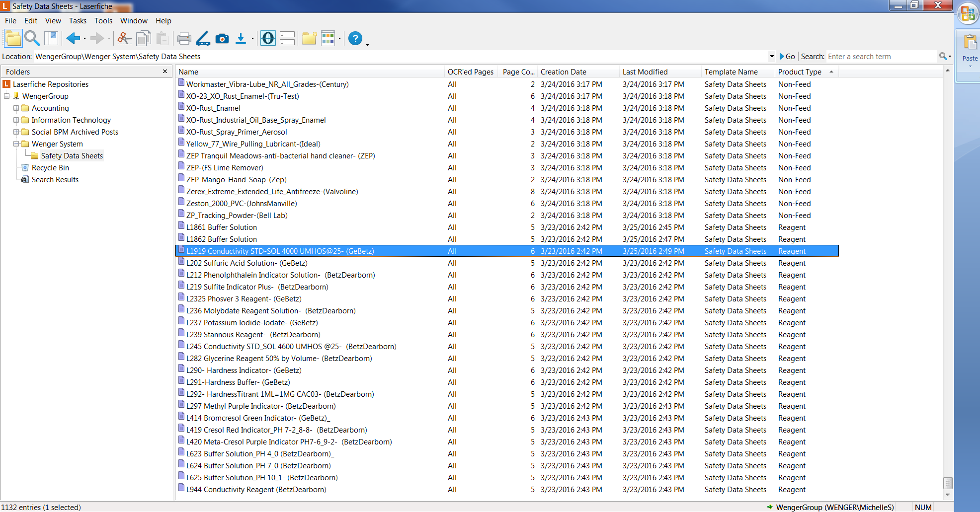Click the scissors Cut toolbar icon

(x=124, y=38)
